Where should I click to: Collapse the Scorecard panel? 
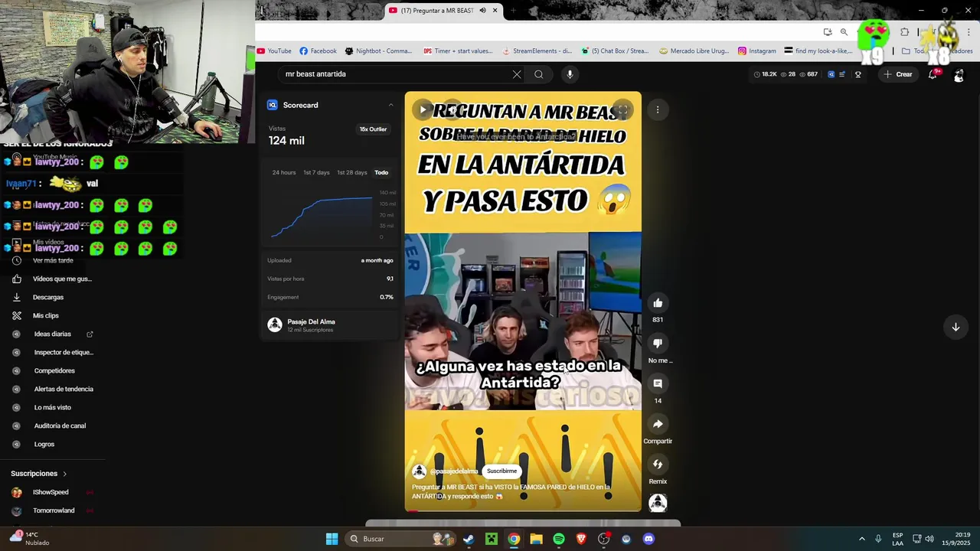coord(390,105)
